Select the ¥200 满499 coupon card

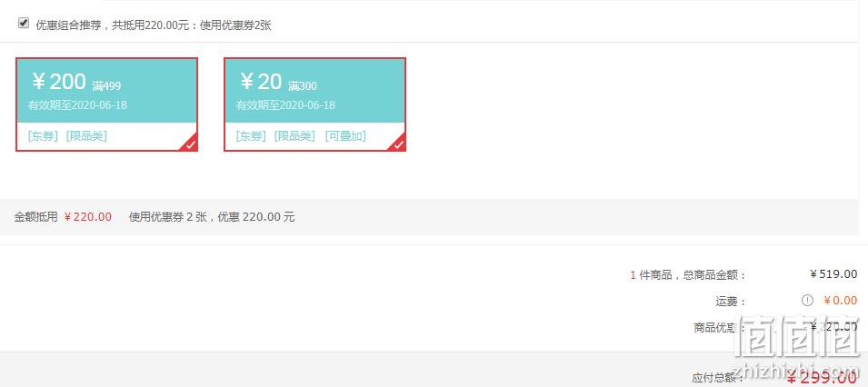click(x=107, y=104)
